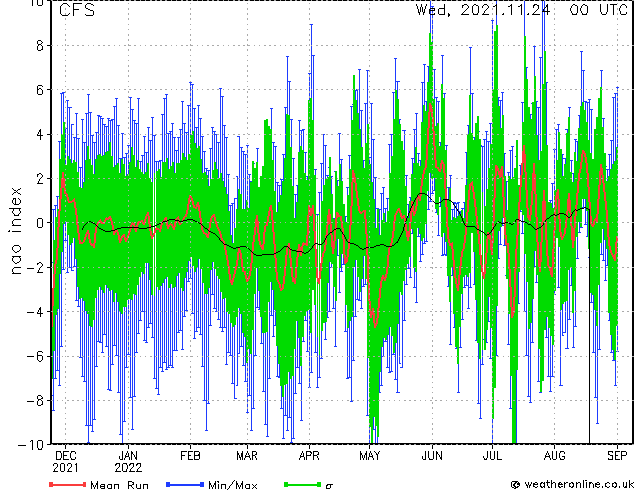The height and width of the screenshot is (490, 634).
Task: Click the CFS model label
Action: point(77,10)
